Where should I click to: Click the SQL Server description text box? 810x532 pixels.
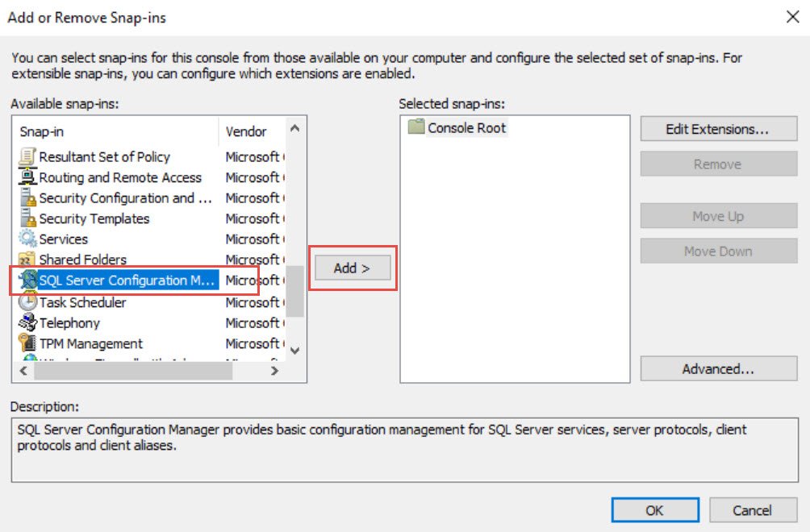404,450
